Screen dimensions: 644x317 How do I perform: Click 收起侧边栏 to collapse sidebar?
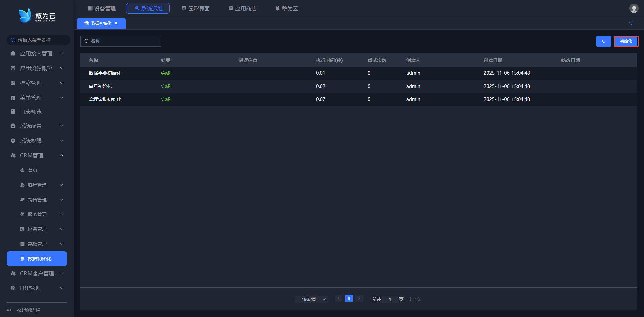point(29,310)
